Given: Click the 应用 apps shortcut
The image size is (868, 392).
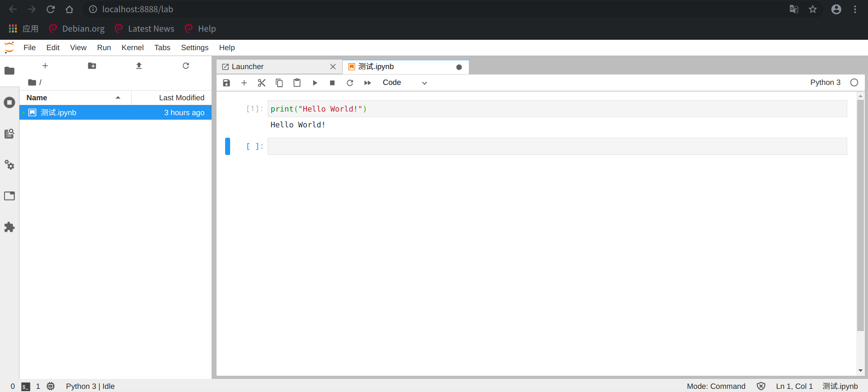Looking at the screenshot, I should click(x=24, y=28).
